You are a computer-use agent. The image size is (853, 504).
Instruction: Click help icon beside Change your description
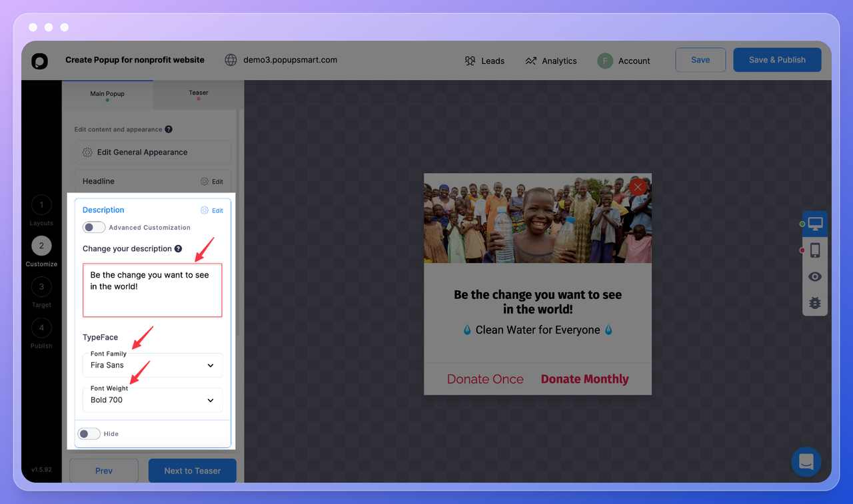pos(178,249)
